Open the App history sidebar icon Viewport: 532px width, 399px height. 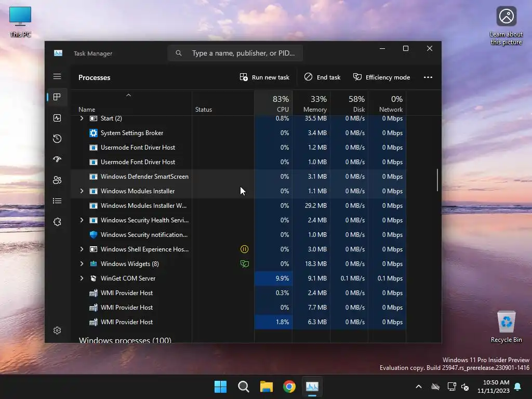click(57, 138)
